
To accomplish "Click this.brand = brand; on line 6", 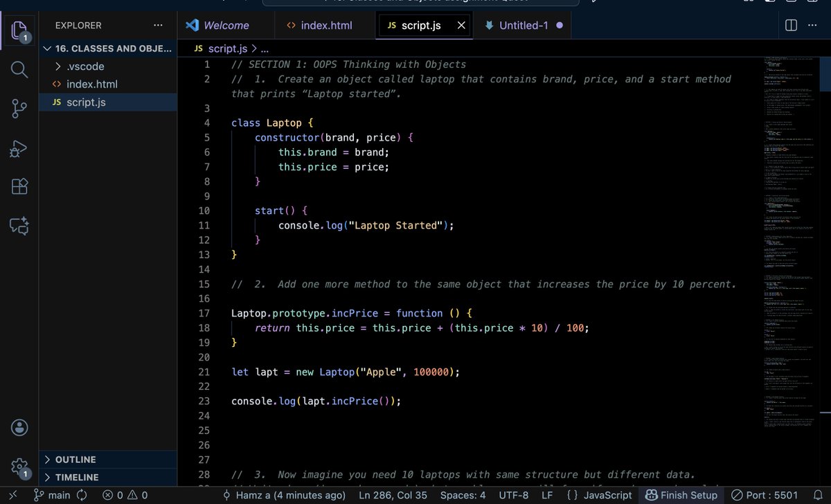I will [334, 152].
